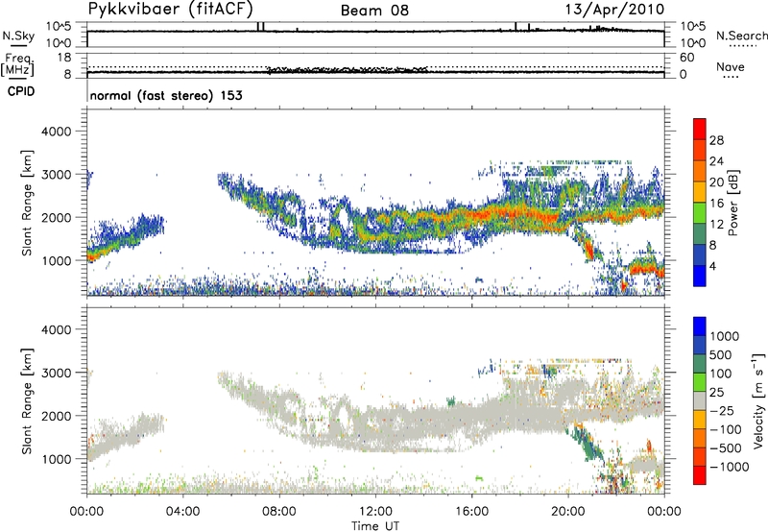
Task: Click the 04:00 time tick label
Action: (x=182, y=512)
